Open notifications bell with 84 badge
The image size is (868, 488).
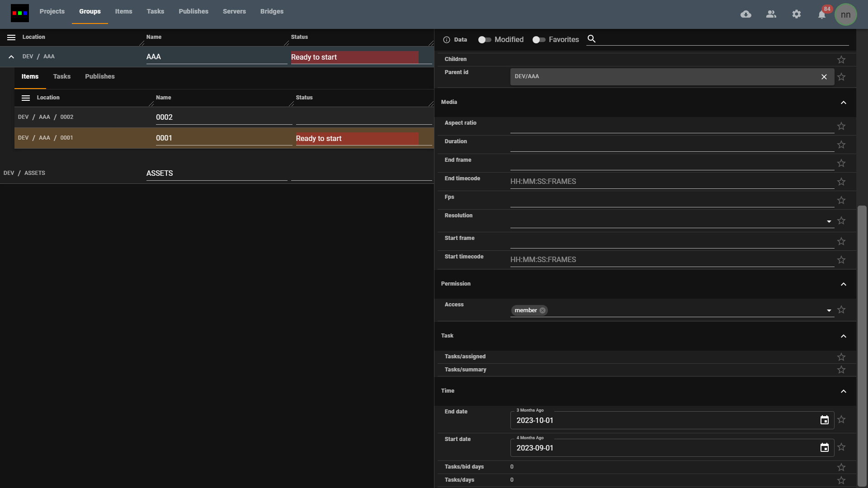click(822, 15)
